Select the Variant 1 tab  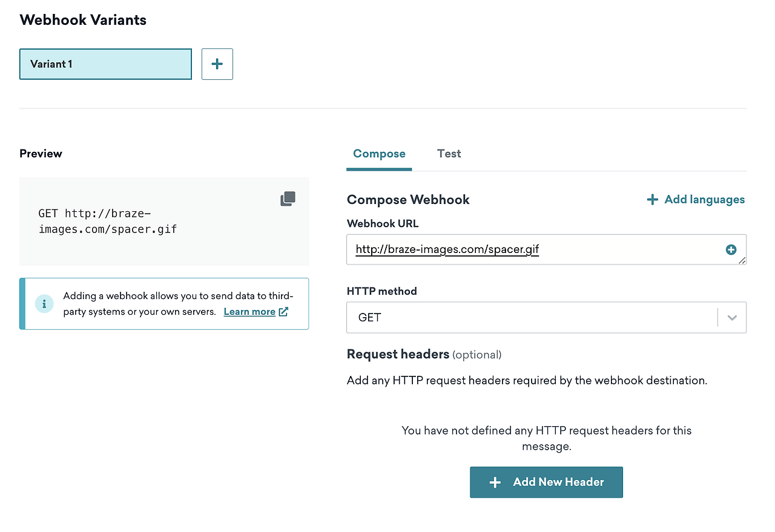point(105,64)
